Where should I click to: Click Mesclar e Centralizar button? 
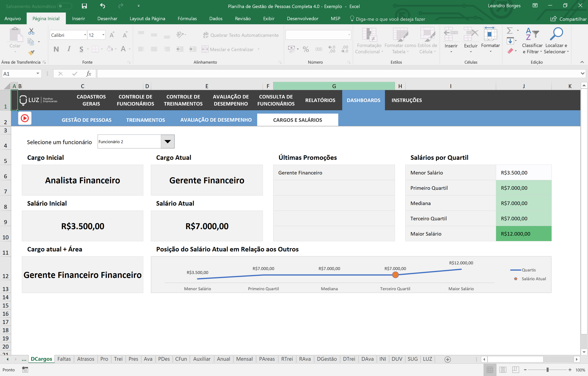click(228, 49)
